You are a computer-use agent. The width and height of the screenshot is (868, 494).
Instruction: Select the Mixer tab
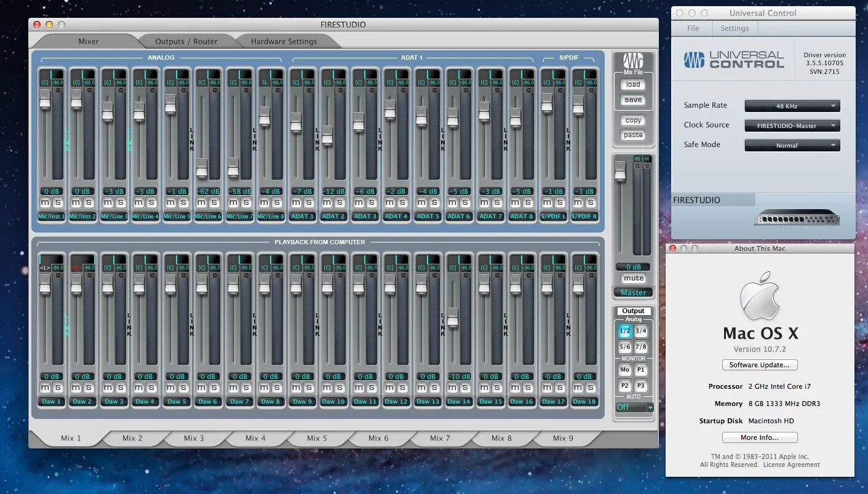[x=89, y=41]
